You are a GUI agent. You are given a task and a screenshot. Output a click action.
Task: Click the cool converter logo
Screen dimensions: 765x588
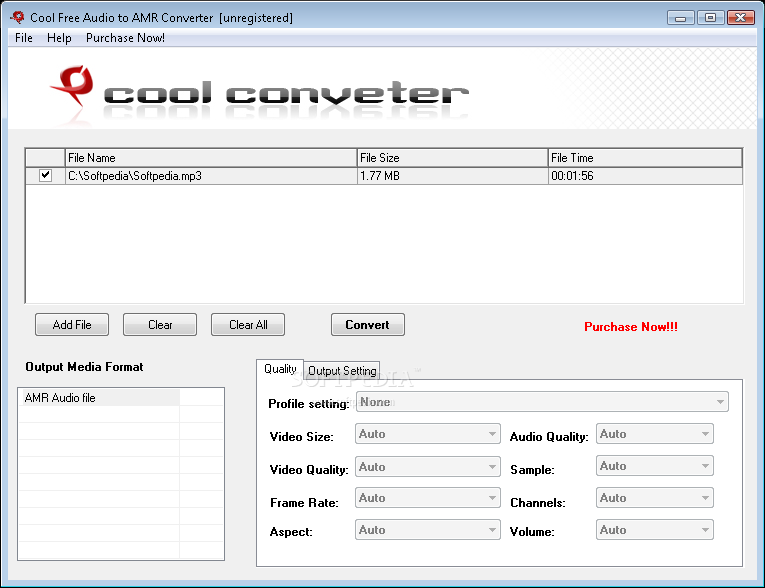[259, 93]
